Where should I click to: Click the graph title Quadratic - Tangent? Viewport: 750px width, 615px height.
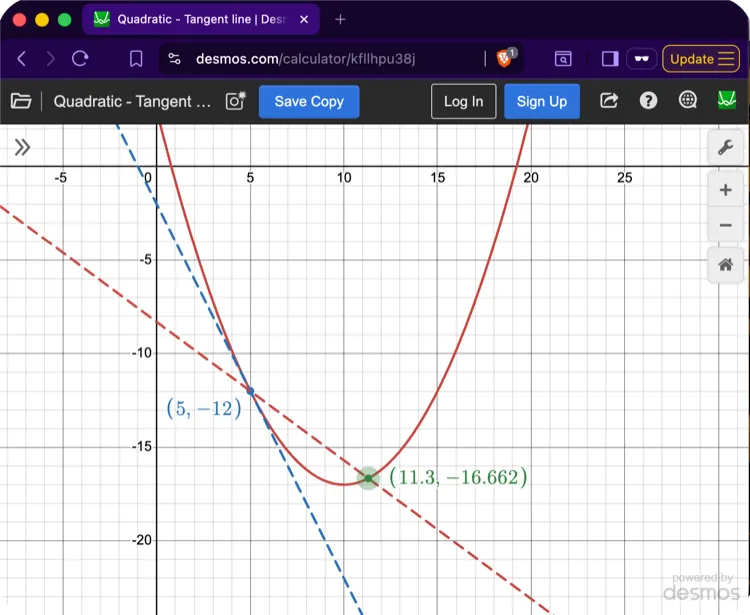coord(132,101)
